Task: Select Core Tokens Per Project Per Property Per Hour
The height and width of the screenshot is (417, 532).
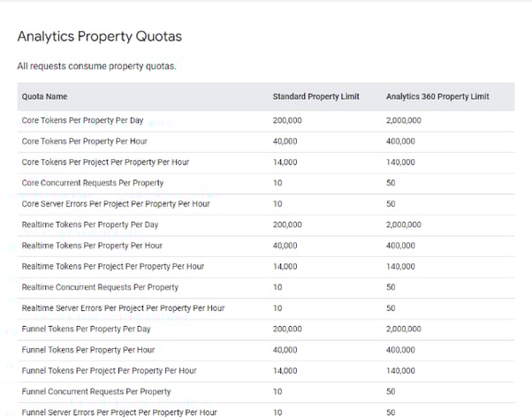Action: coord(105,163)
